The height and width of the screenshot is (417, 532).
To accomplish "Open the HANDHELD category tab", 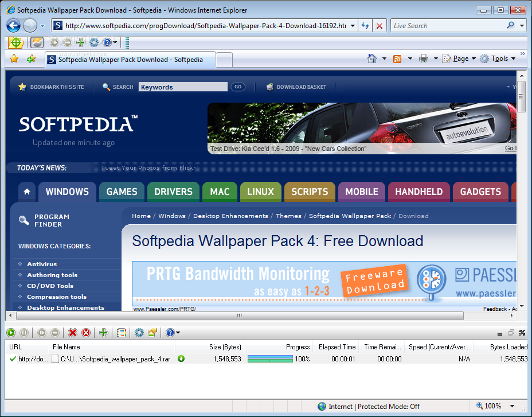I will coord(419,192).
